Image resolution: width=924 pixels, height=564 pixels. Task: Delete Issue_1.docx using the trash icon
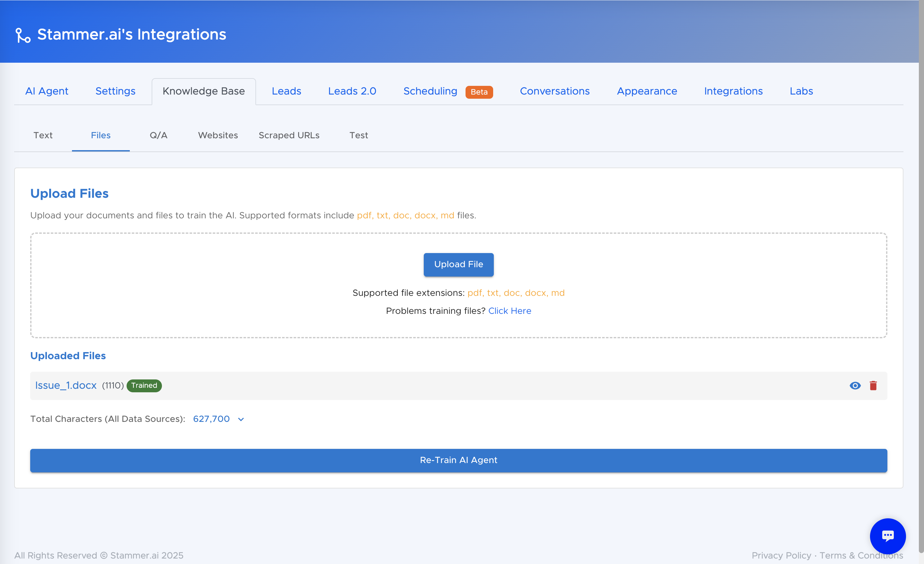coord(873,386)
